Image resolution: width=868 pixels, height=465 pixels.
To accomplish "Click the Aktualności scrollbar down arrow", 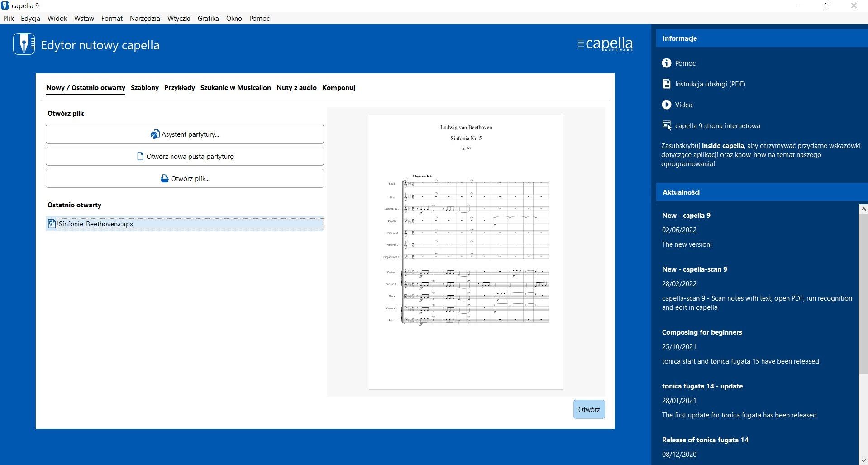I will tap(863, 460).
